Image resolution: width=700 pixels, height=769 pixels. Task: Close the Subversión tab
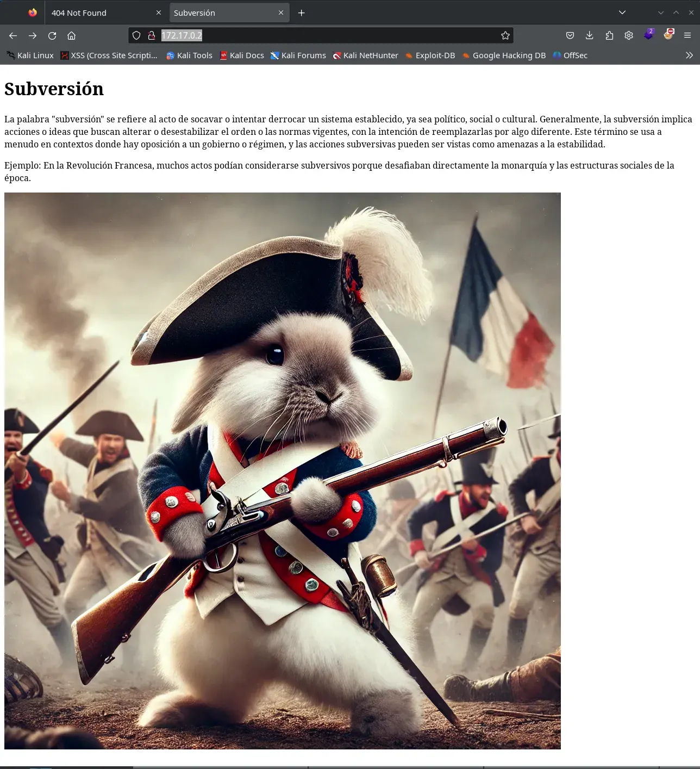(281, 13)
